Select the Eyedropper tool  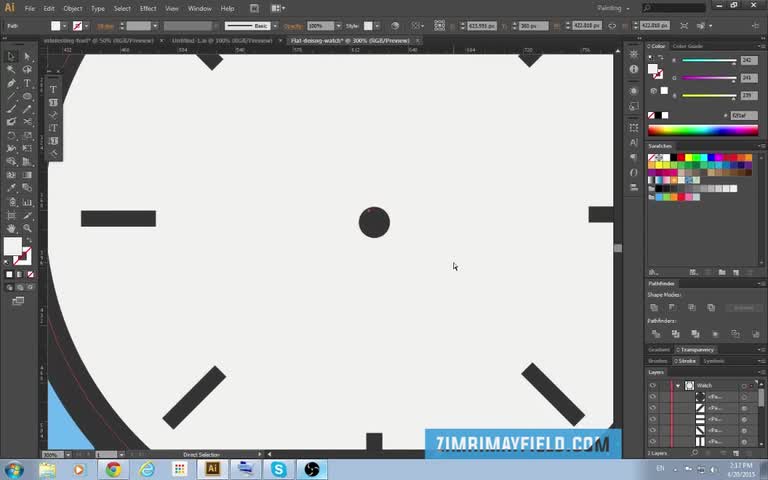(11, 188)
